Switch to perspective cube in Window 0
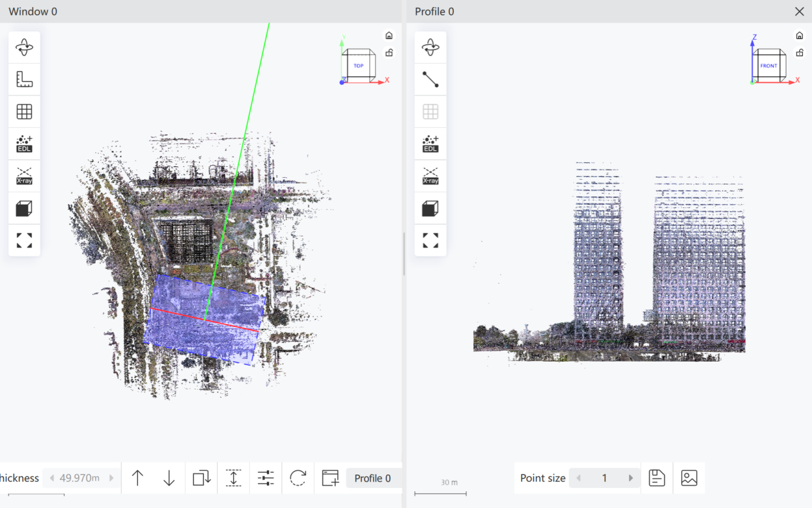Viewport: 812px width, 508px height. point(24,208)
